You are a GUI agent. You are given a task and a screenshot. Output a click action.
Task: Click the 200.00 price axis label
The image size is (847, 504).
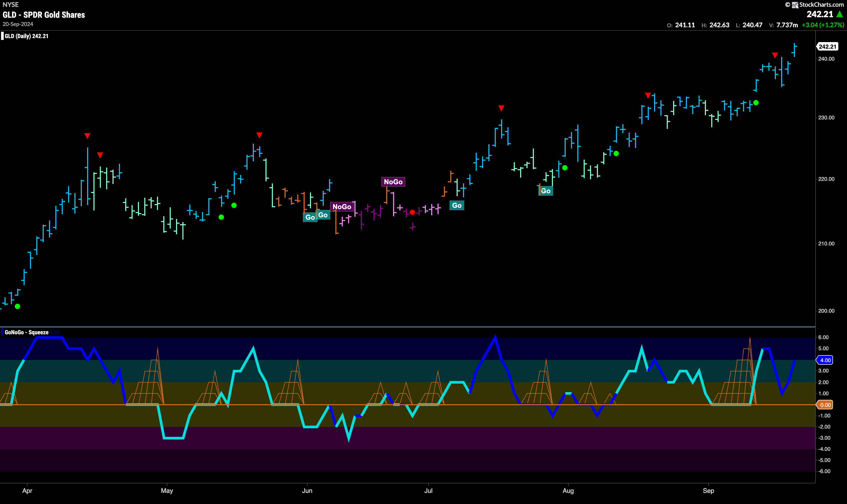[826, 311]
